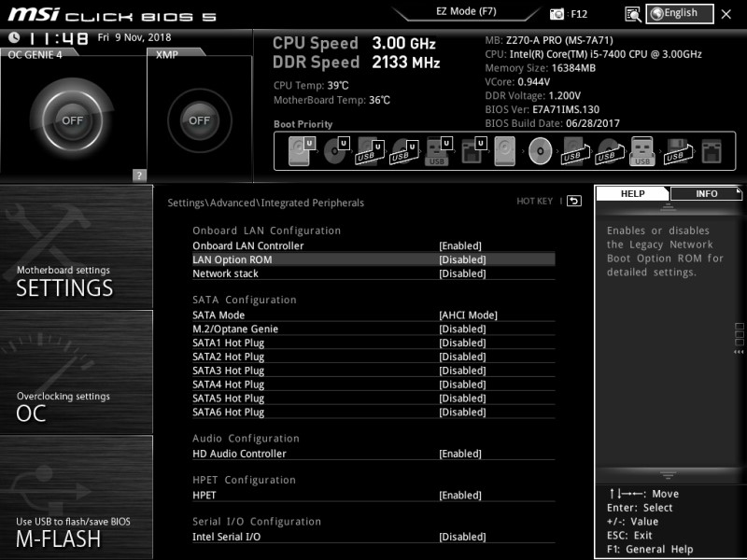Click the date Fri 9 Nov, 2018
Screen dimensions: 747x560
click(x=134, y=37)
